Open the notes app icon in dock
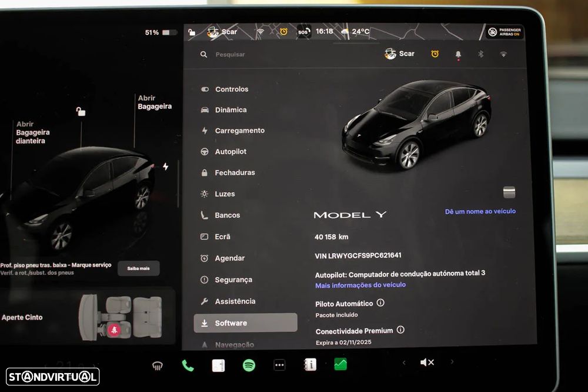Screen dimensions: 588x392 218,366
